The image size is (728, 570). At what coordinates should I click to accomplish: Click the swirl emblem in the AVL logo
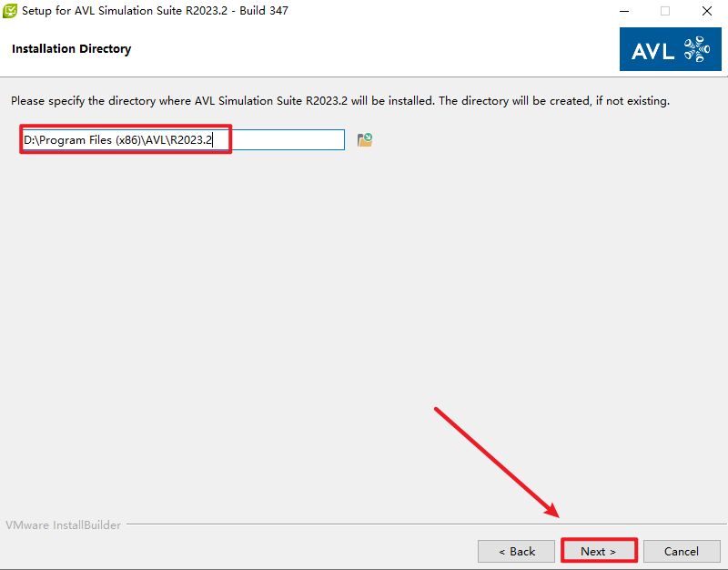coord(695,49)
